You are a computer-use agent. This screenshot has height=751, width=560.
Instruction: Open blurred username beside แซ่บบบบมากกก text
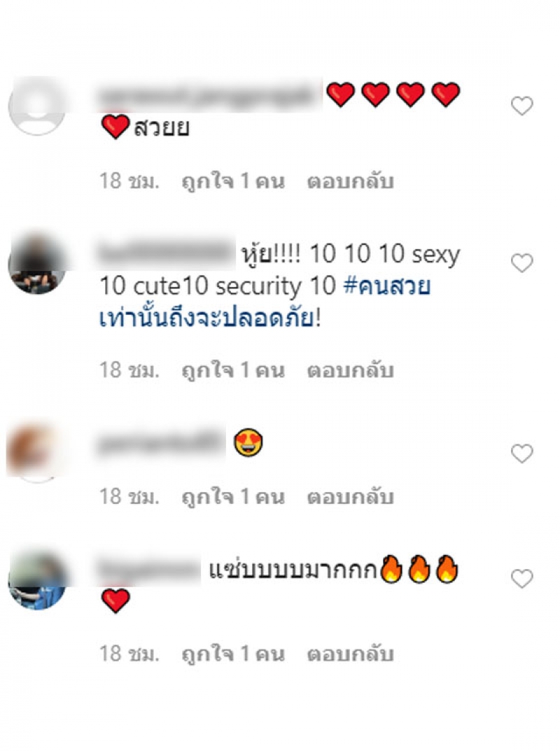click(x=148, y=571)
